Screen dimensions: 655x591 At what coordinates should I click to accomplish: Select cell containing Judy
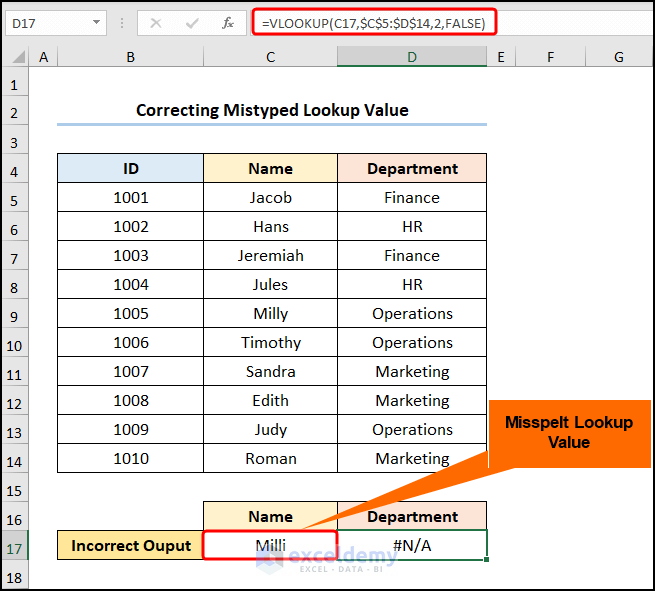(270, 429)
